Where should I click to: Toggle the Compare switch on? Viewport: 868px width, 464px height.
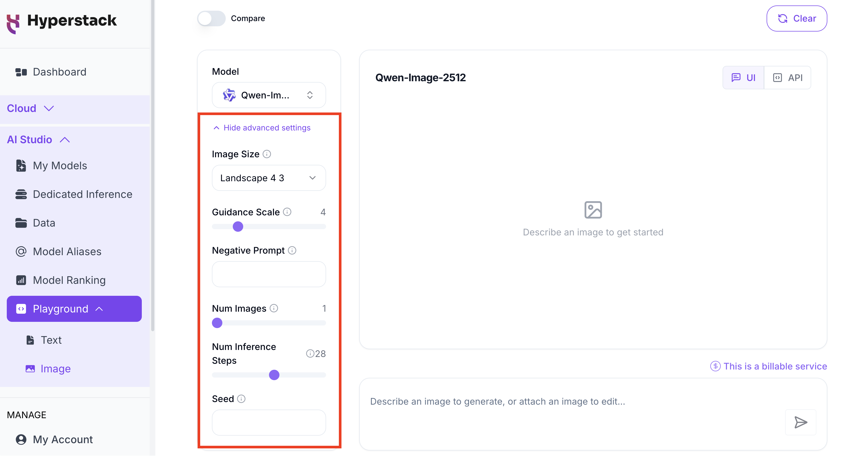[x=211, y=18]
